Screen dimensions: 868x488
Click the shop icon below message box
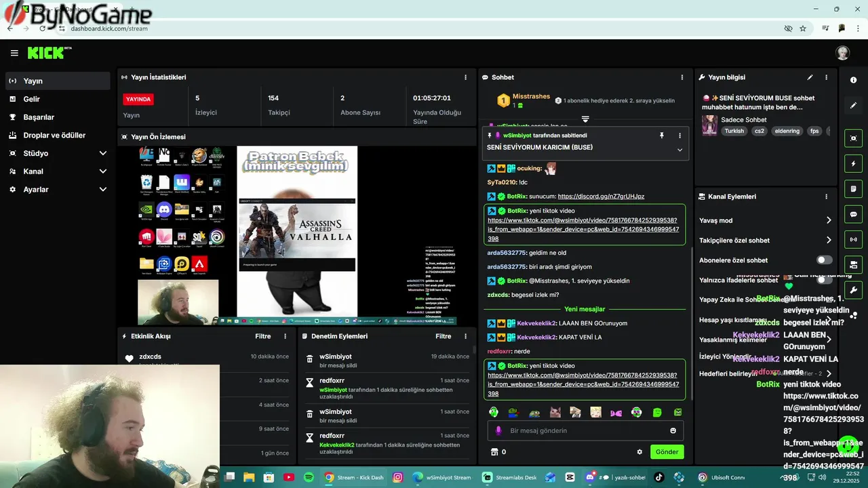(494, 452)
